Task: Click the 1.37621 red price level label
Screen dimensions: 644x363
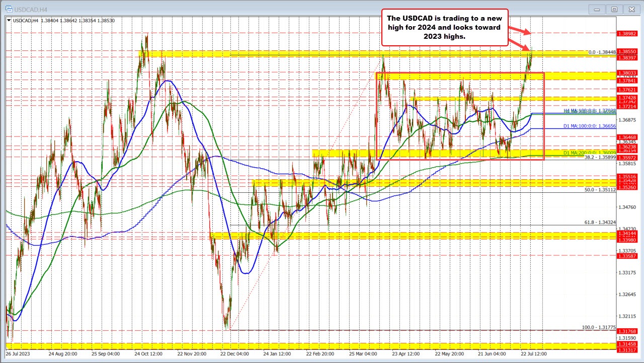Action: click(x=627, y=90)
